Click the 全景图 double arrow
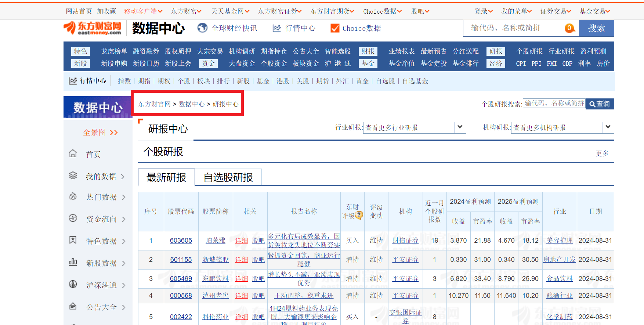The width and height of the screenshot is (644, 325). (x=114, y=133)
